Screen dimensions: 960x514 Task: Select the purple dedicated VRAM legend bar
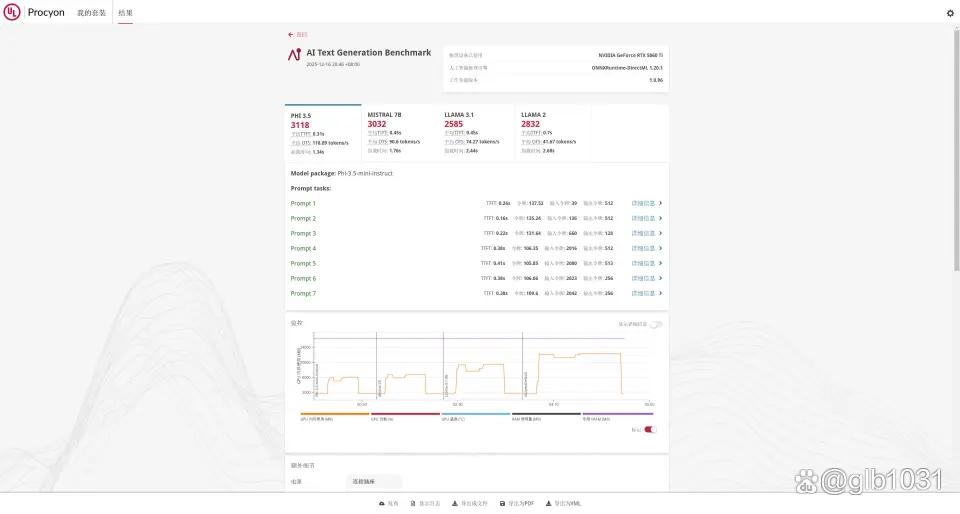point(617,414)
